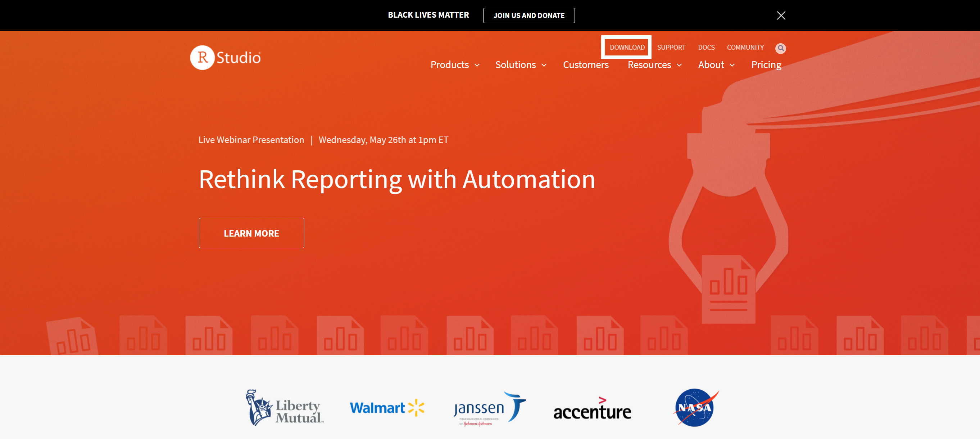Open the Customers page
980x439 pixels.
pyautogui.click(x=585, y=65)
